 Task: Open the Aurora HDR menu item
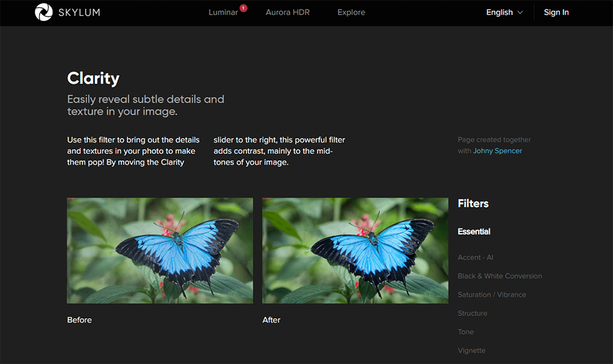tap(288, 13)
